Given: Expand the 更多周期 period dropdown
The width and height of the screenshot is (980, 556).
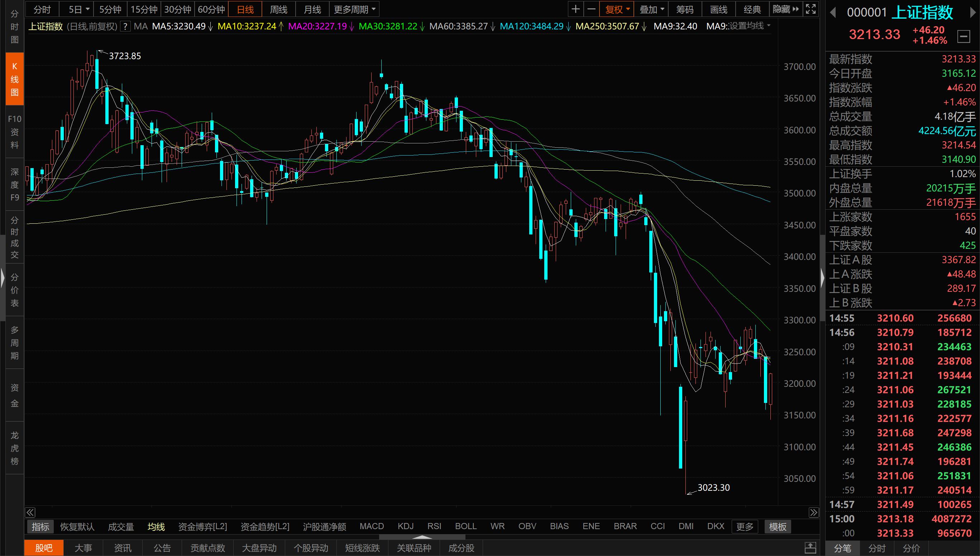Looking at the screenshot, I should coord(354,9).
